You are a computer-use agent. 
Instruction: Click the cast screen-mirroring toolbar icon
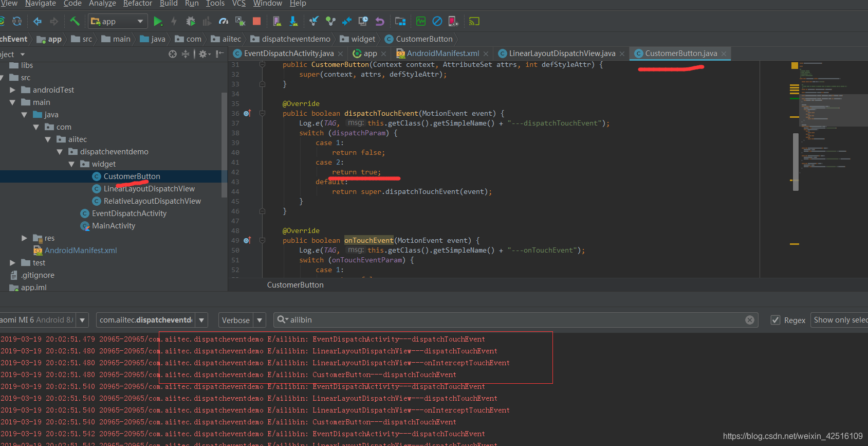pos(474,21)
